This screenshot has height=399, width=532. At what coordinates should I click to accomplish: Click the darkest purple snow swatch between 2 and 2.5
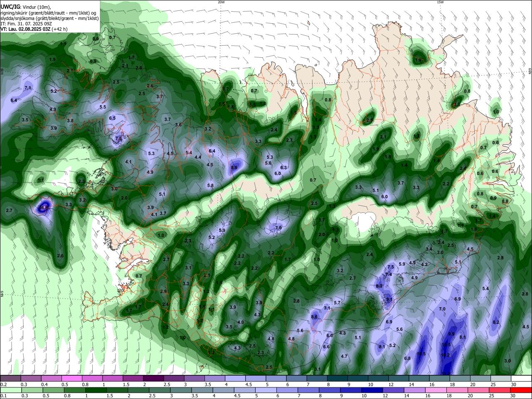coord(153,379)
